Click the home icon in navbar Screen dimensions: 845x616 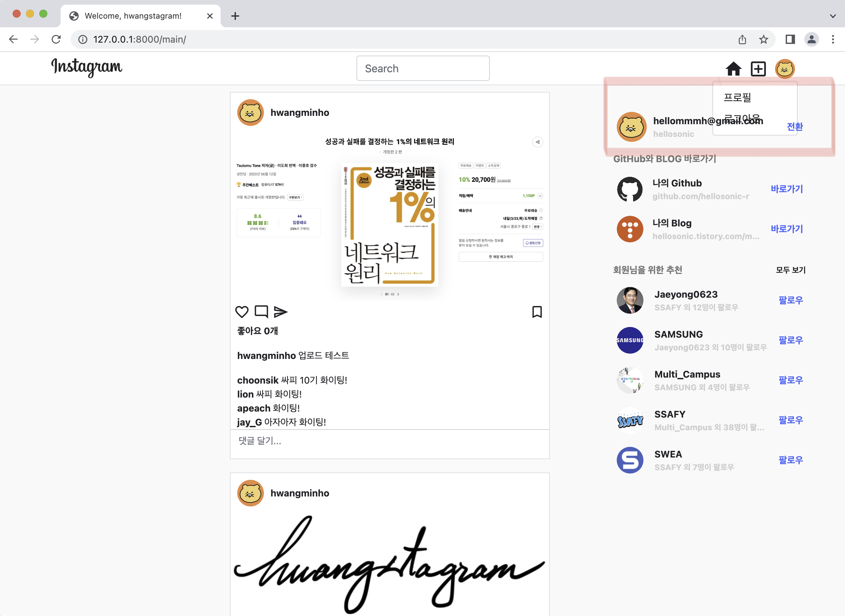tap(733, 69)
